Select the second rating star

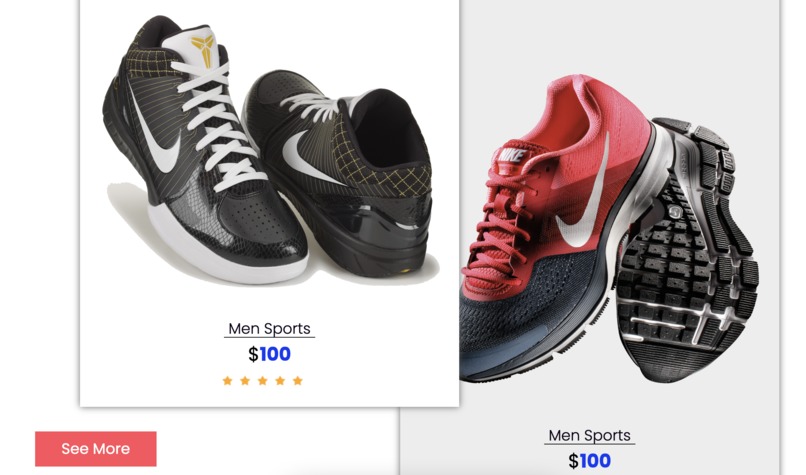[x=245, y=380]
